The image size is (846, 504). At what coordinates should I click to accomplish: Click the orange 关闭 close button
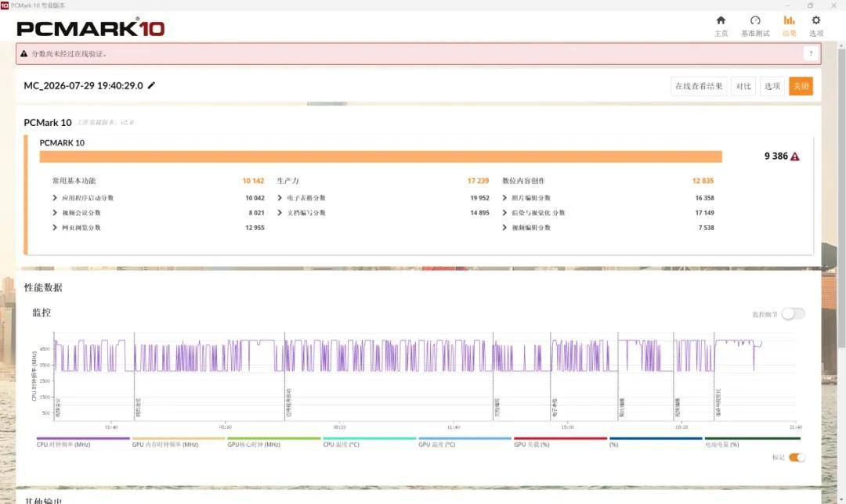click(801, 86)
